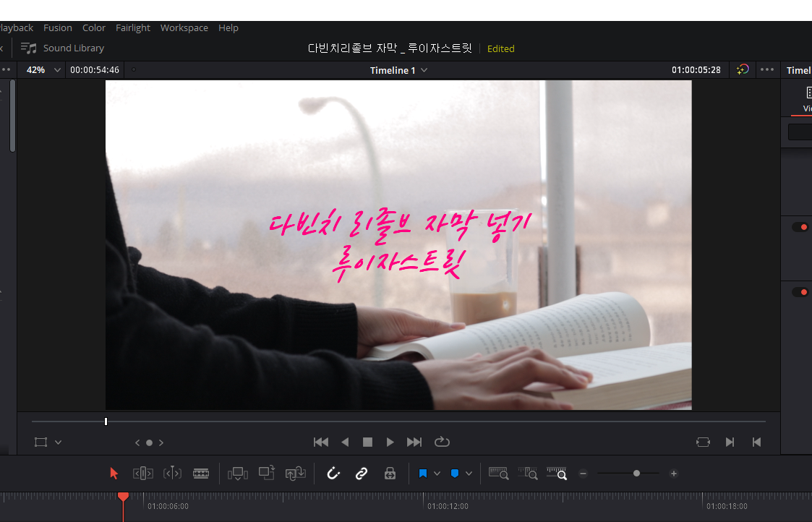Select the Trim Edit Mode tool
Image resolution: width=812 pixels, height=522 pixels.
coord(143,474)
